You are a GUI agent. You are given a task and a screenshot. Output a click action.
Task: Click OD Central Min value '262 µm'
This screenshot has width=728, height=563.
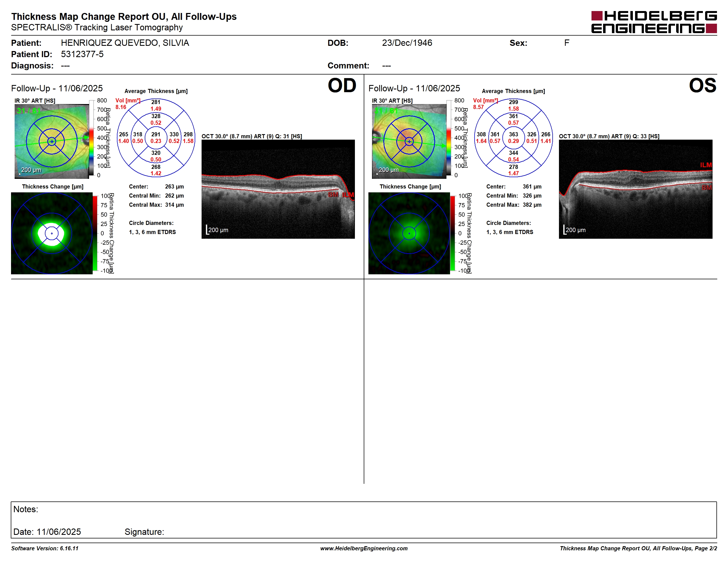(x=174, y=196)
